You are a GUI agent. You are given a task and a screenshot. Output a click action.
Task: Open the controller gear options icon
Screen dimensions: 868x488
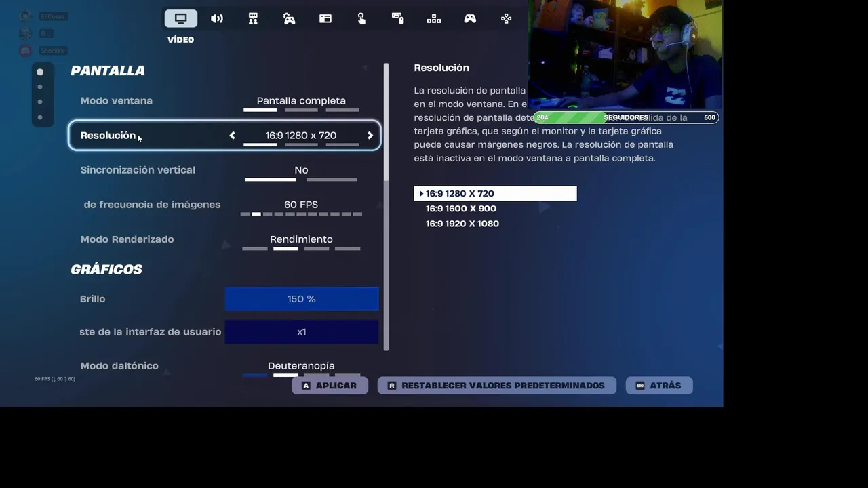(289, 18)
